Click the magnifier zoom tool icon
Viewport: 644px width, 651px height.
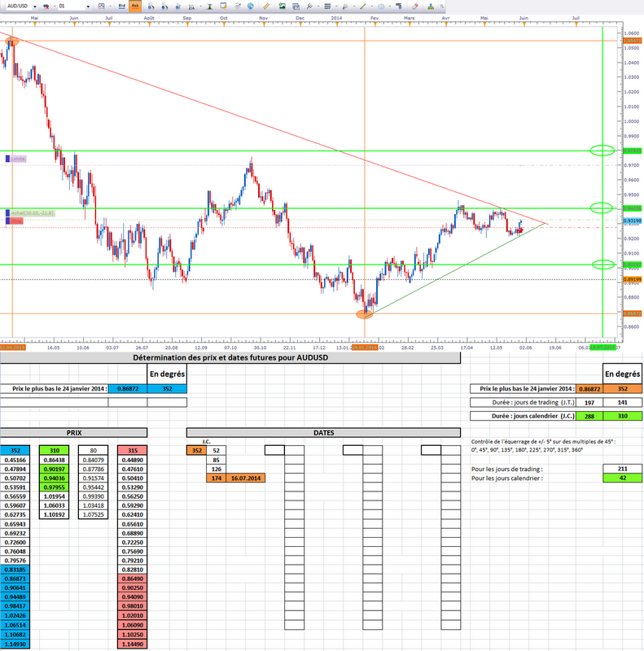[191, 7]
